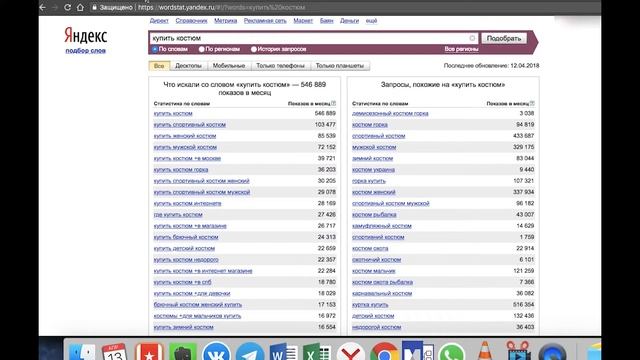Open Рекламная сеть in top navigation
Viewport: 640px width, 360px height.
point(265,20)
